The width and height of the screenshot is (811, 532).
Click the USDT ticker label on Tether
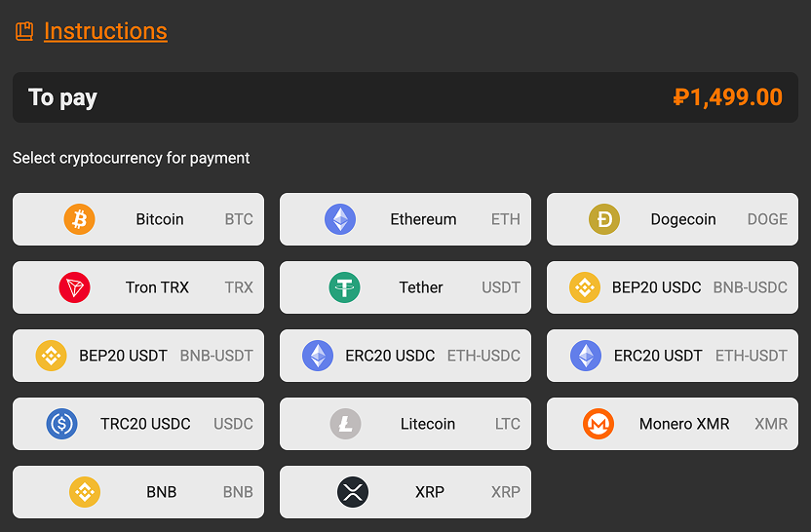tap(501, 287)
